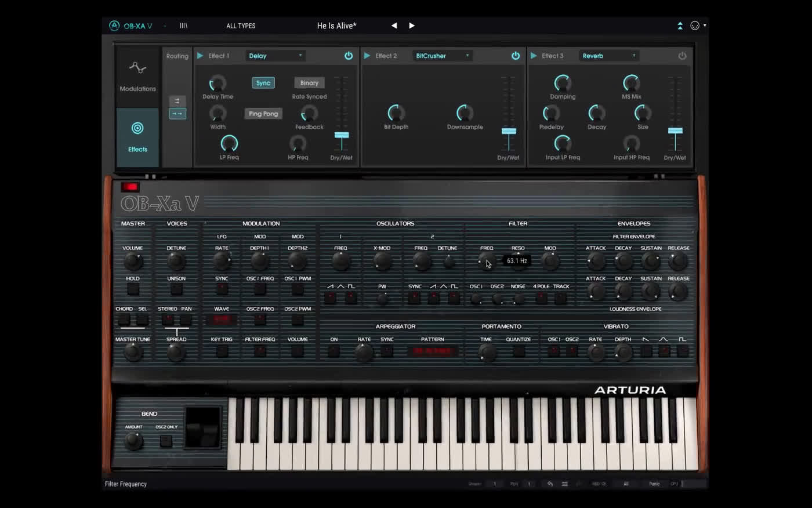Click the delay LP Freq knob
This screenshot has height=508, width=812.
[x=229, y=143]
